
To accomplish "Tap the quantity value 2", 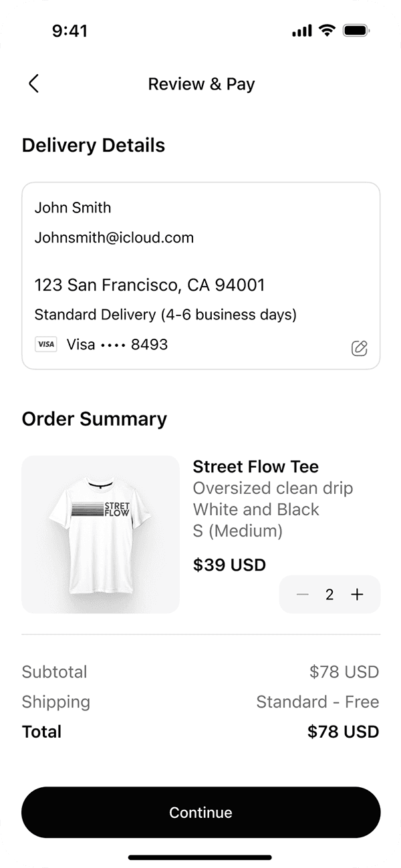I will tap(329, 595).
